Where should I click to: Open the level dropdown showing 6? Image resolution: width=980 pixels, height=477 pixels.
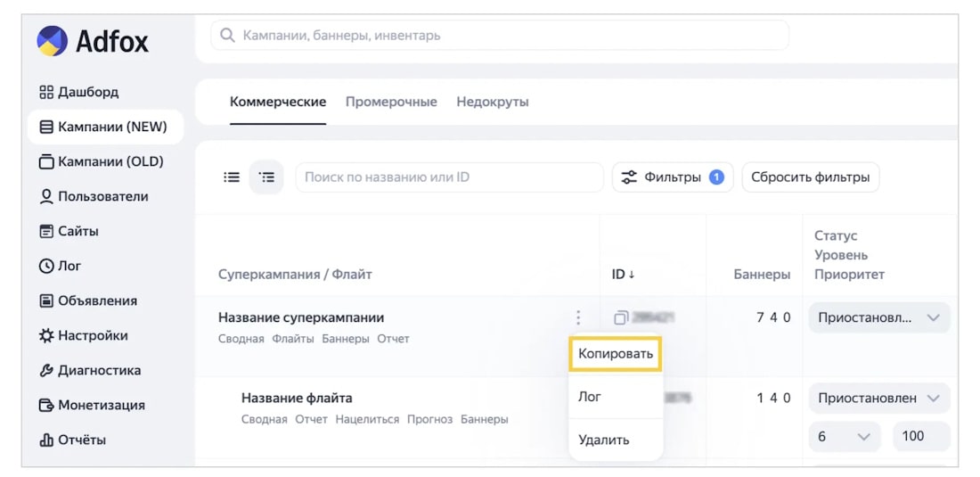(843, 436)
